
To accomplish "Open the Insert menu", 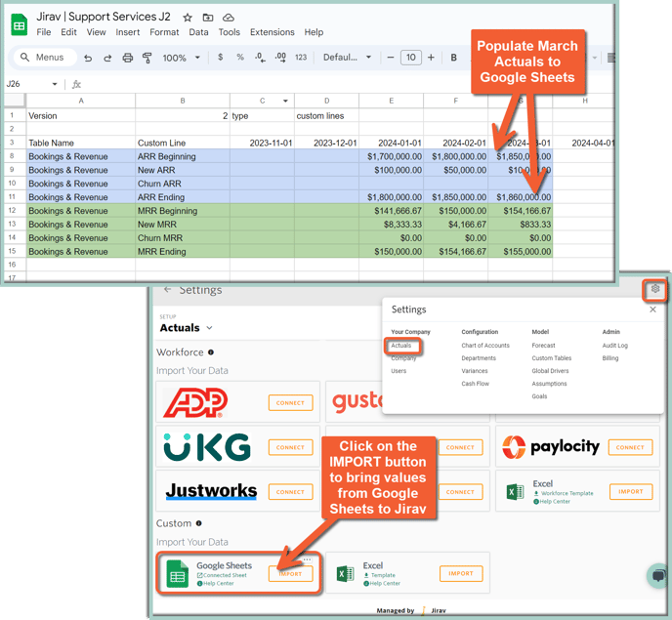I will point(128,32).
